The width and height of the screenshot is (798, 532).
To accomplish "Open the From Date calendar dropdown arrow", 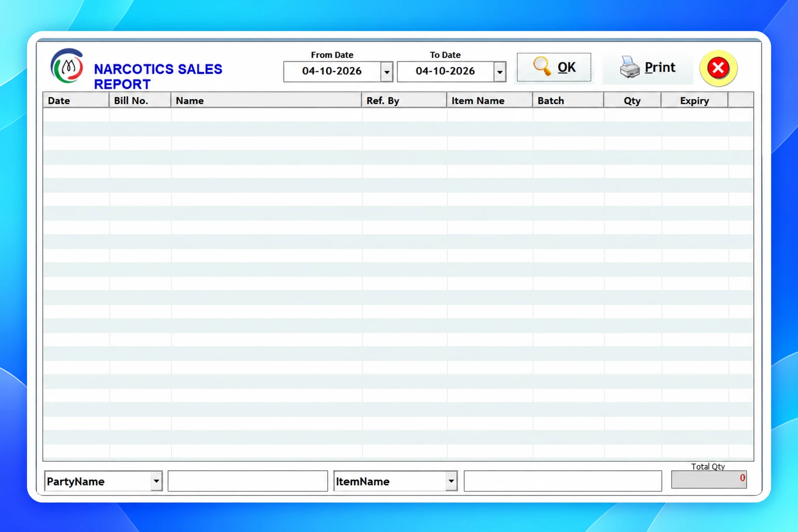I will tap(387, 72).
